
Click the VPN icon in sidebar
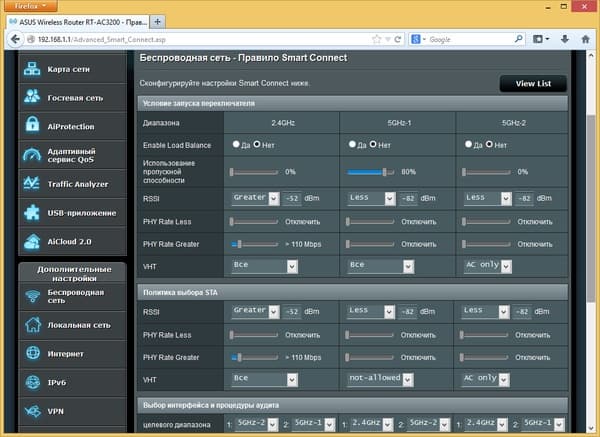click(33, 411)
